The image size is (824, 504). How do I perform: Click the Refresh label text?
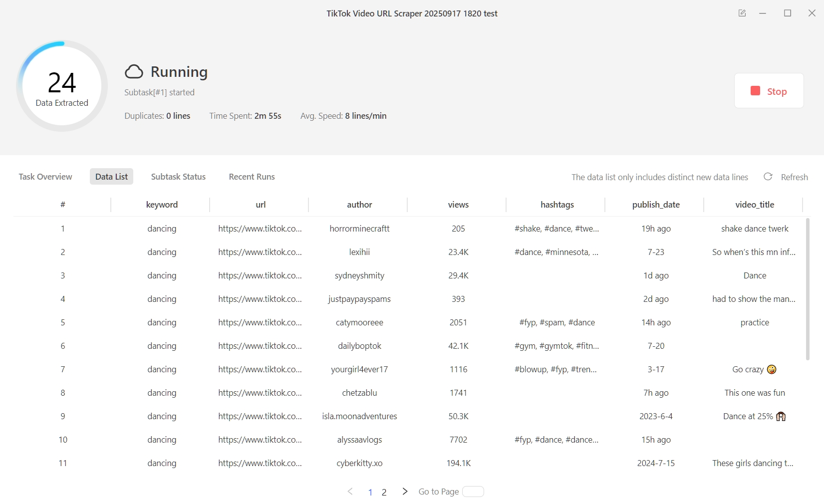coord(795,177)
